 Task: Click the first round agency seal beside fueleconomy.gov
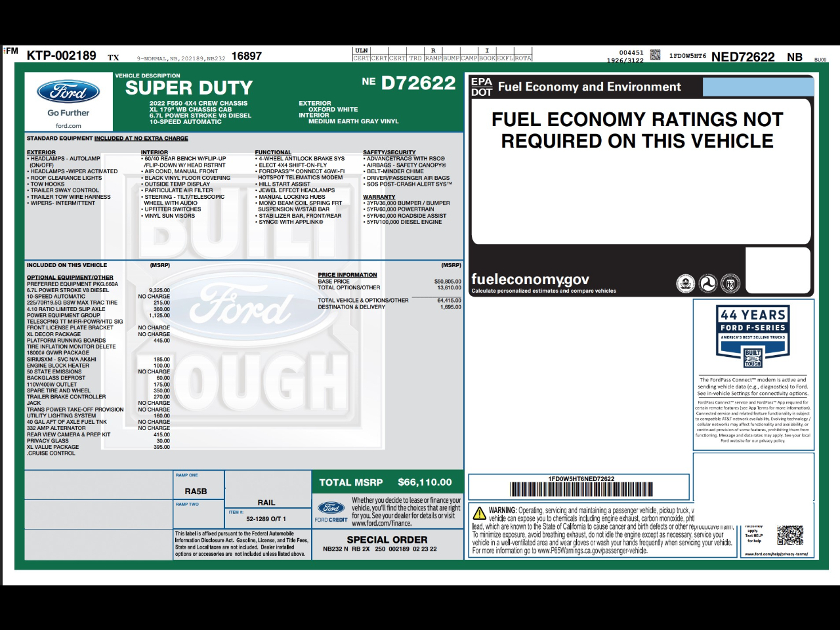click(686, 283)
